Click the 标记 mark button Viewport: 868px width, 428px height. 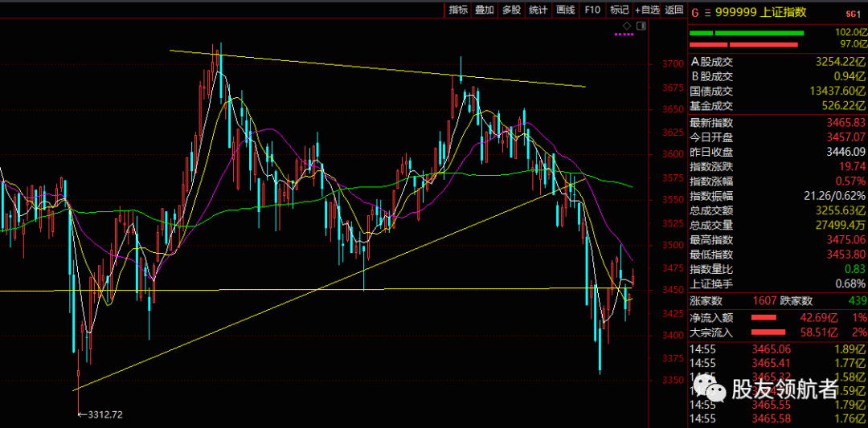(619, 10)
